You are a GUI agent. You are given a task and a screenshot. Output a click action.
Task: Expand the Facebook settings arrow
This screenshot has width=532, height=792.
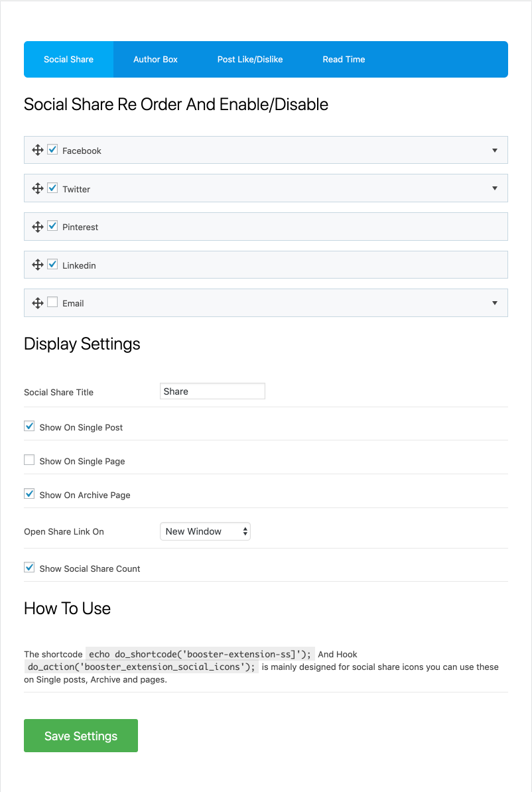coord(495,151)
